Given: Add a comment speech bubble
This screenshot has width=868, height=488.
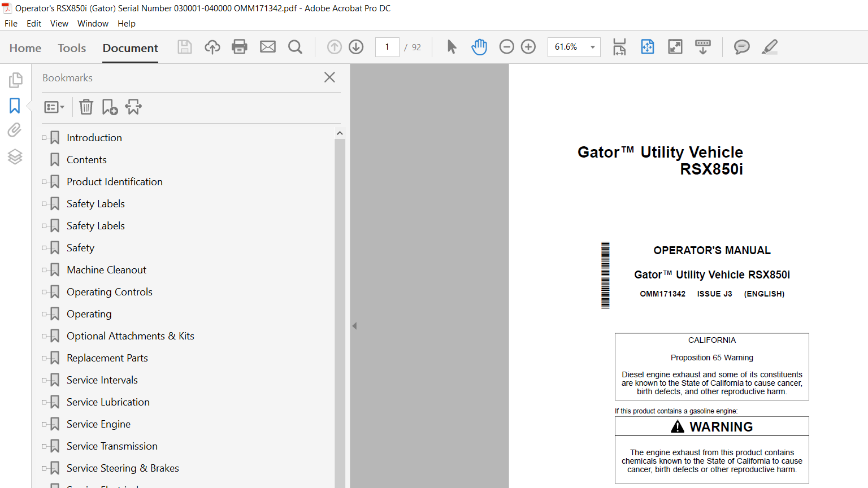Looking at the screenshot, I should point(742,47).
